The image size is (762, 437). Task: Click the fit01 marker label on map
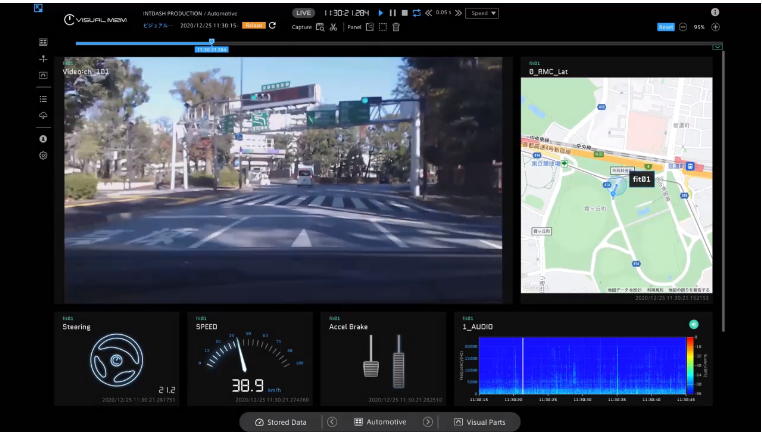(x=641, y=179)
